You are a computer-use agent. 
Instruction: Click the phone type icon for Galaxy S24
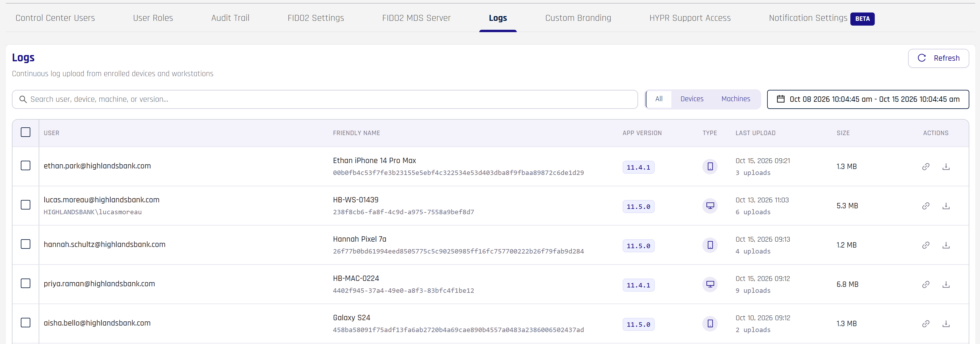pos(710,323)
